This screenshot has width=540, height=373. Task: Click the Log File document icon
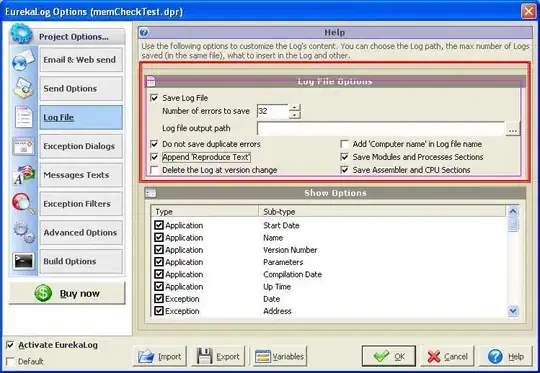point(23,117)
